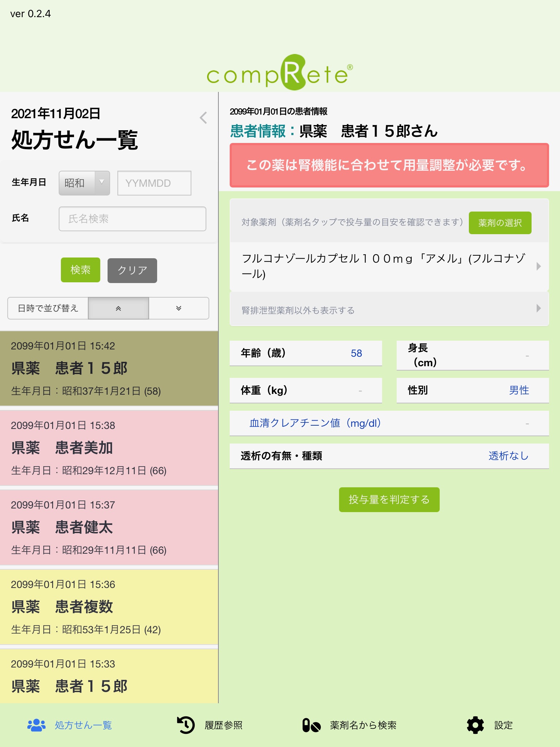Viewport: 560px width, 747px height.
Task: Sort by date descending with down arrows
Action: tap(179, 309)
